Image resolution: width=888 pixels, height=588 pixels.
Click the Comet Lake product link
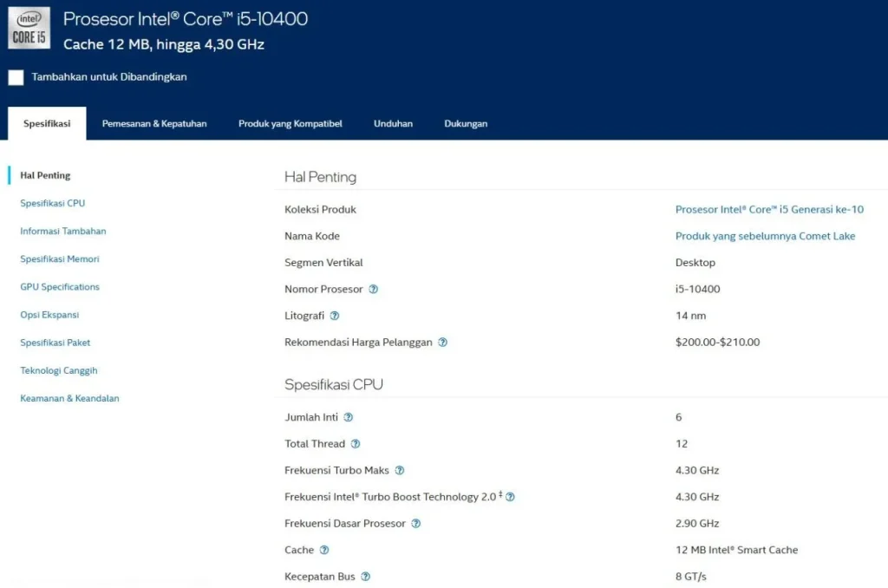766,236
